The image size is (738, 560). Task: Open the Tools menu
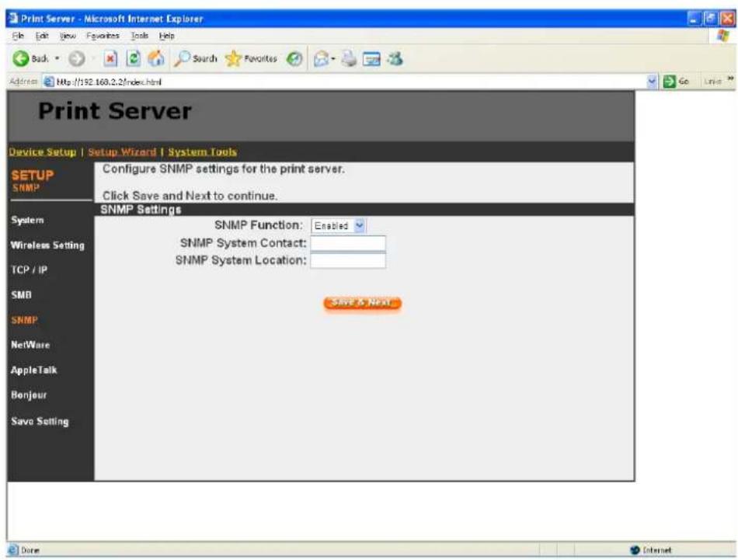tap(139, 36)
